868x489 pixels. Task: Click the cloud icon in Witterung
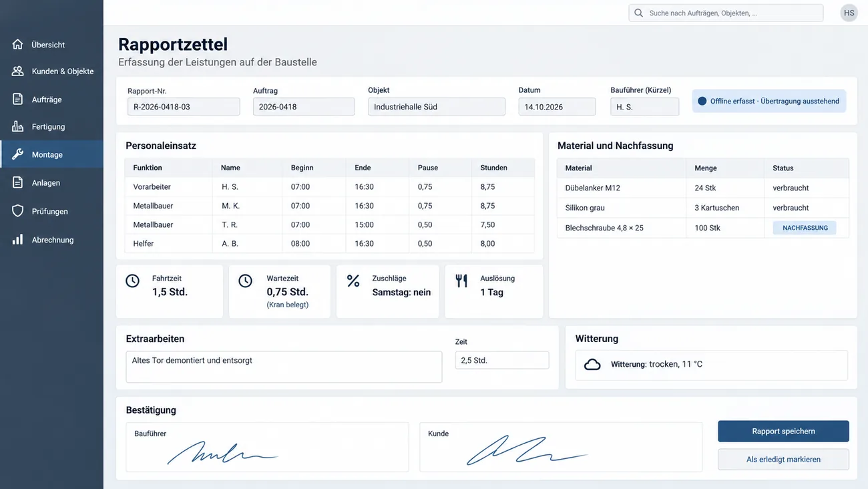(x=592, y=365)
